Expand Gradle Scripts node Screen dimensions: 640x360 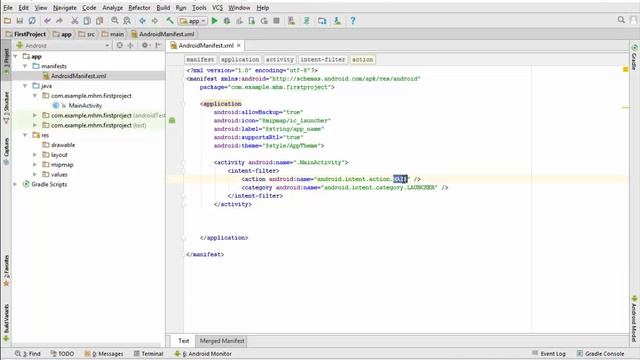16,184
